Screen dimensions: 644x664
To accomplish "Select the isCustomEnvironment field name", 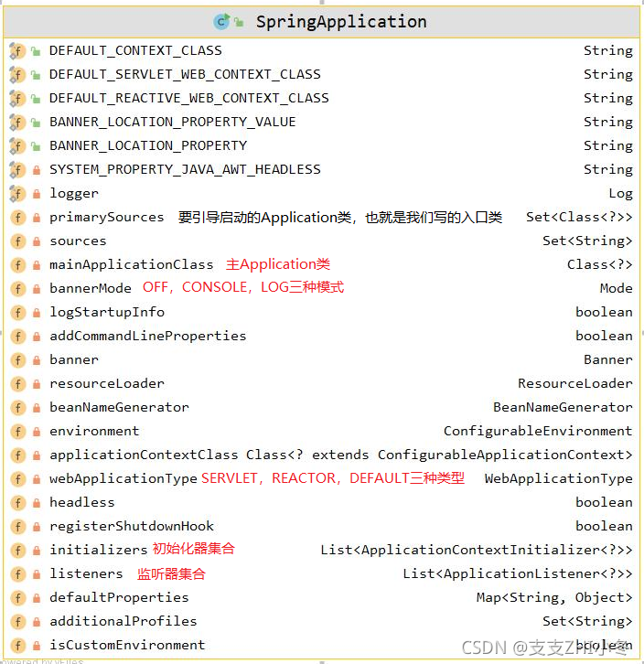I will click(x=127, y=645).
